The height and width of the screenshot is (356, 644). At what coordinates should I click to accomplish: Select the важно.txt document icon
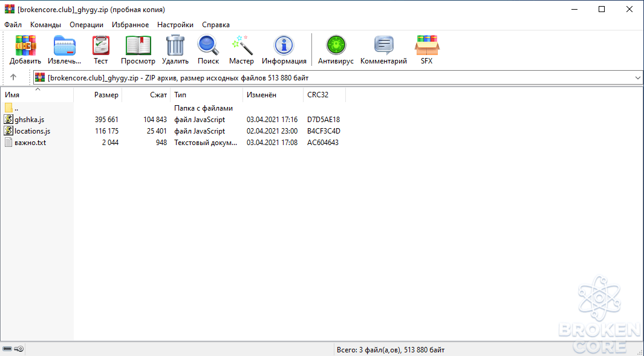coord(8,143)
